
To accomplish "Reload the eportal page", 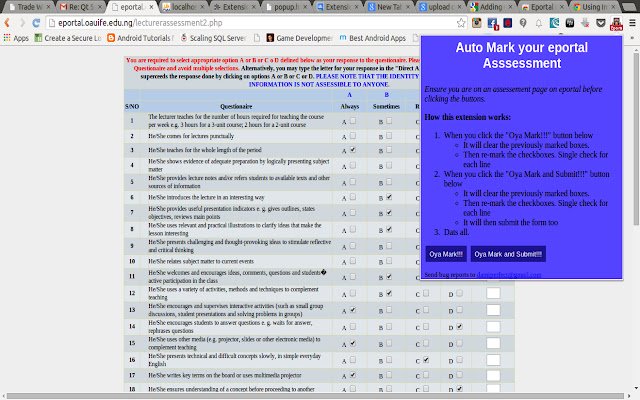I will [36, 23].
